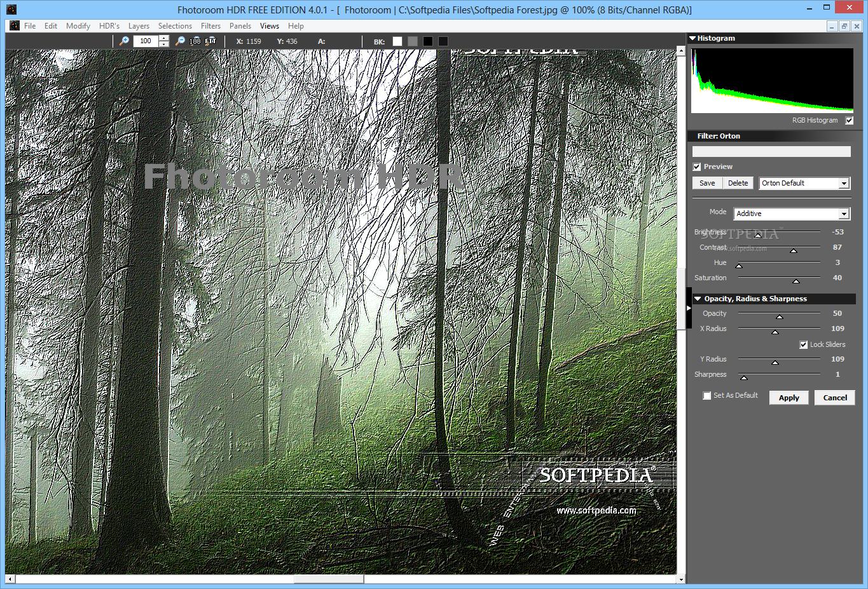The width and height of the screenshot is (868, 589).
Task: Click the Sharpness slider handle
Action: click(x=743, y=377)
